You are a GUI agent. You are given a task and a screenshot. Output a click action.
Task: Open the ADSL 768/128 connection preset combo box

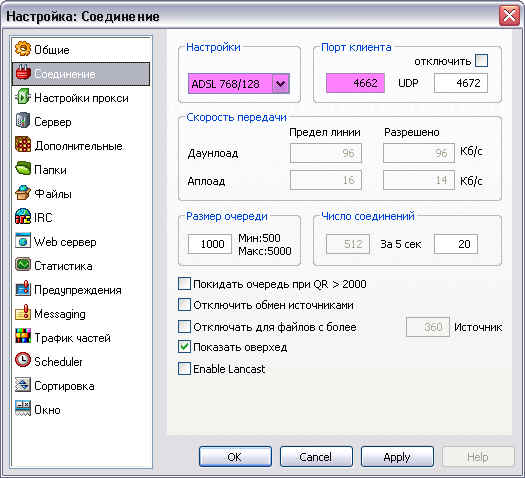tap(238, 84)
